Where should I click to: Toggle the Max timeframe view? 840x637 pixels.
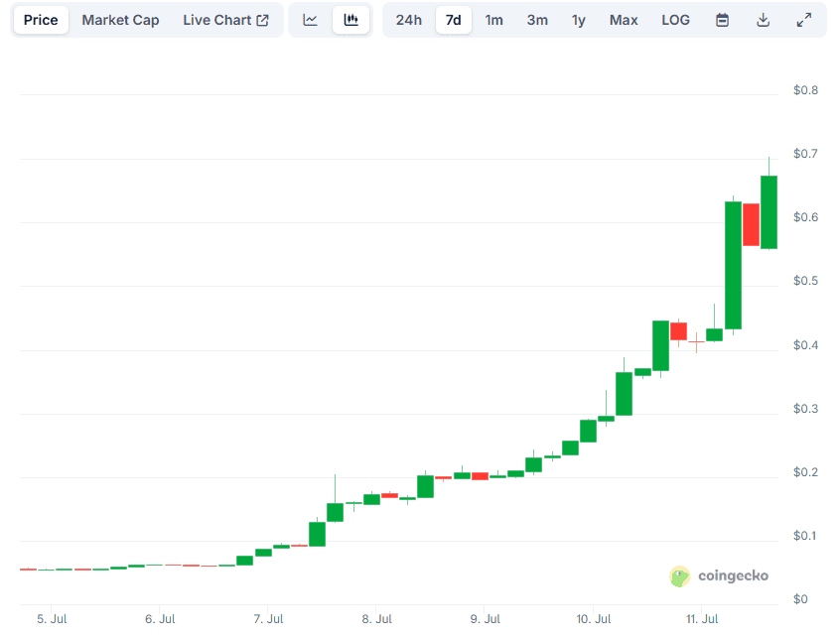[624, 20]
